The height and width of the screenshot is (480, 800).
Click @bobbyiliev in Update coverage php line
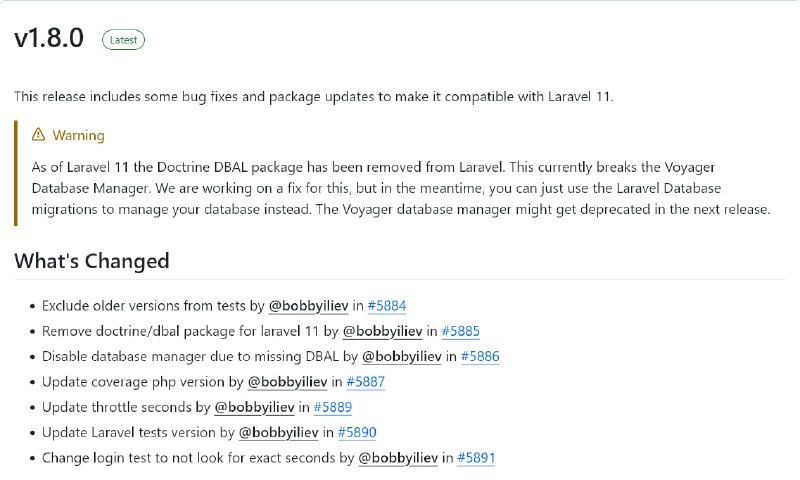coord(287,382)
